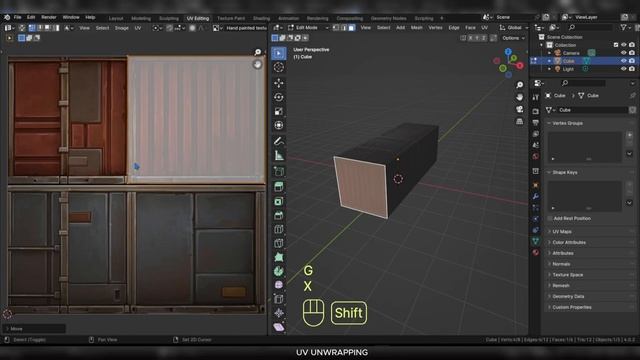The height and width of the screenshot is (360, 640).
Task: Collapse the Vertex Groups panel
Action: pos(564,123)
